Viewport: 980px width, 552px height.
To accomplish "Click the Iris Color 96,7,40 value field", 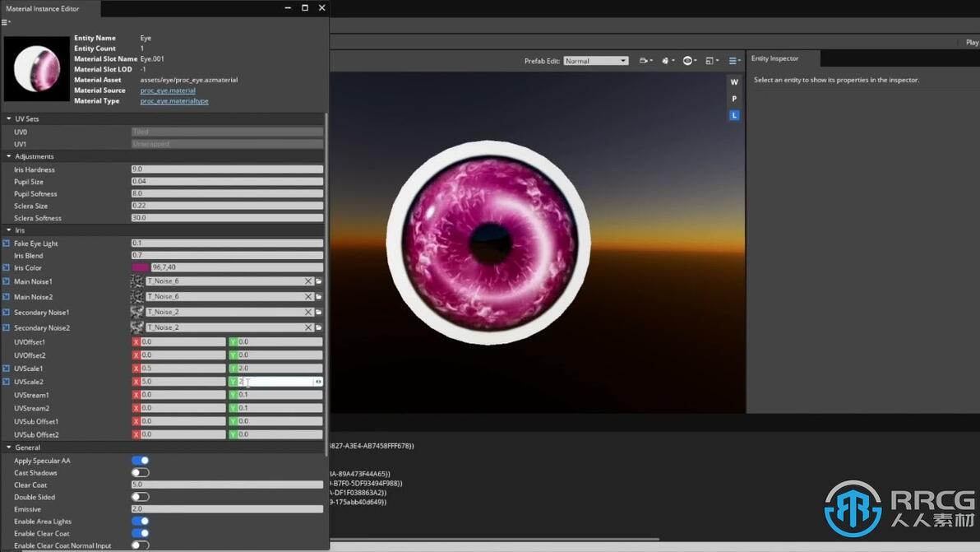I will coord(237,267).
